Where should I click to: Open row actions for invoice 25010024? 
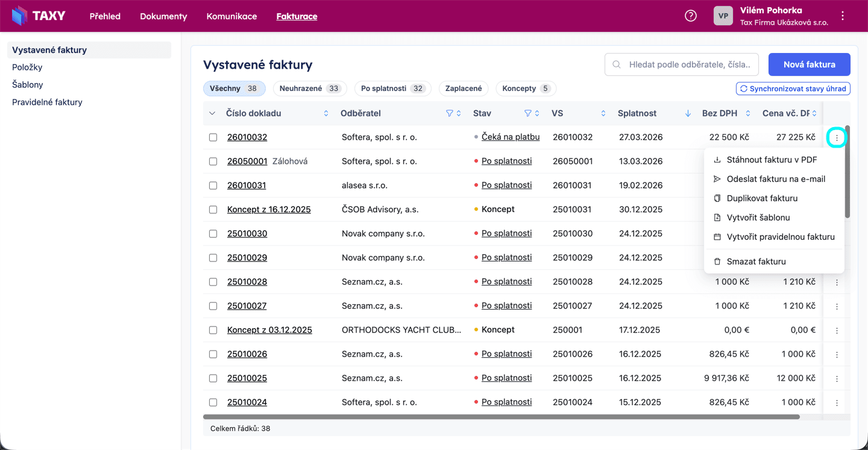click(x=837, y=402)
